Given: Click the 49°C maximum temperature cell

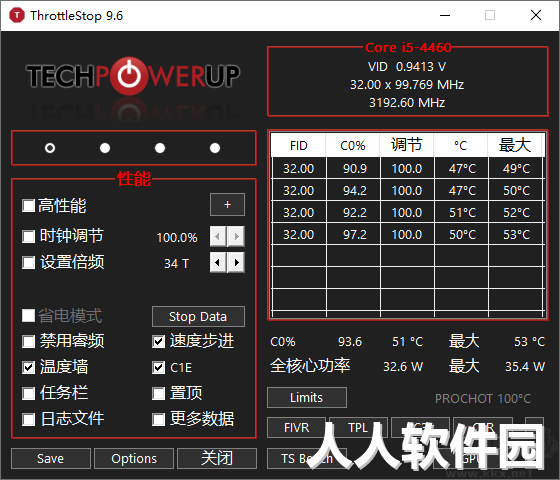Looking at the screenshot, I should click(516, 169).
